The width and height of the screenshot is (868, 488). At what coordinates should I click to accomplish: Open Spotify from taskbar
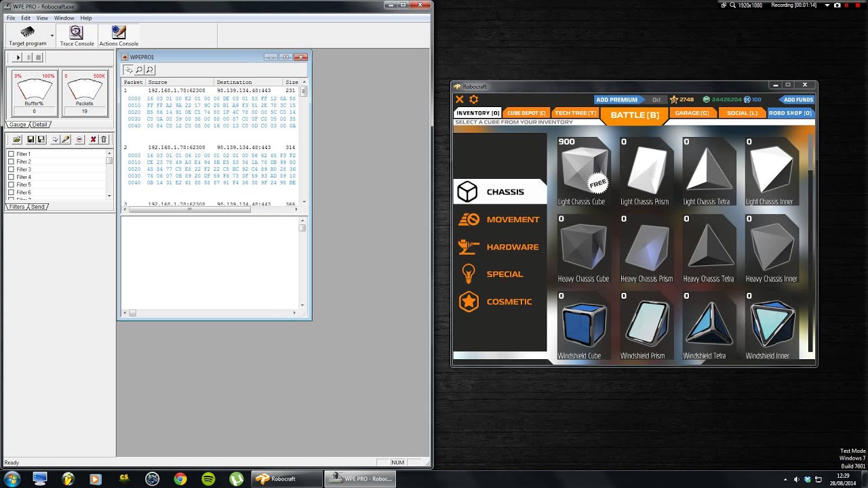208,479
